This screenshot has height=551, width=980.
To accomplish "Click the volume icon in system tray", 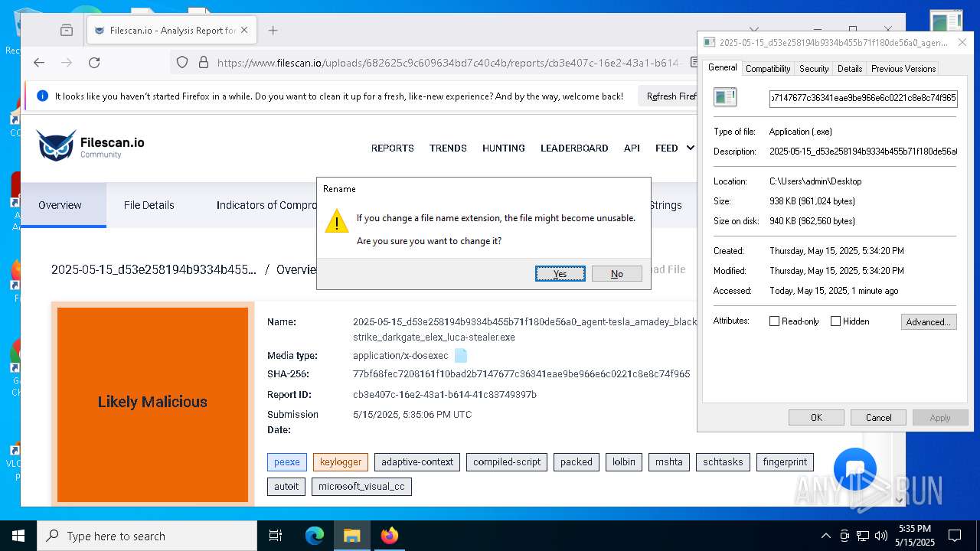I will tap(881, 536).
